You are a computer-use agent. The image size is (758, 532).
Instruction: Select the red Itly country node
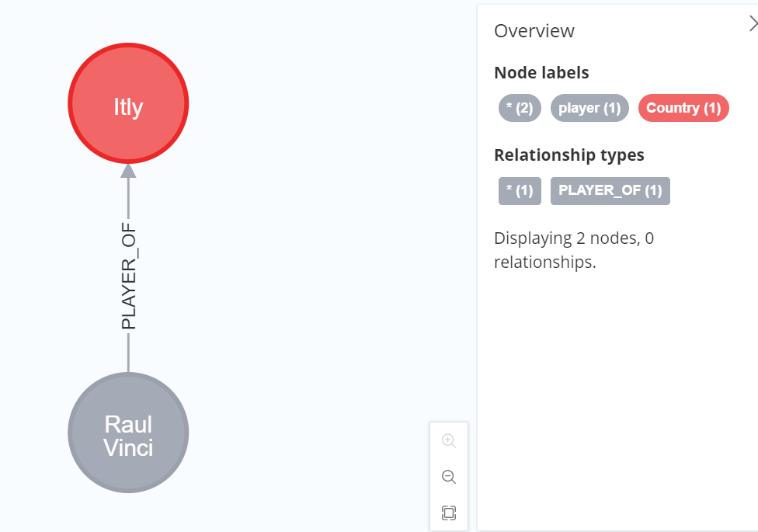(x=128, y=103)
